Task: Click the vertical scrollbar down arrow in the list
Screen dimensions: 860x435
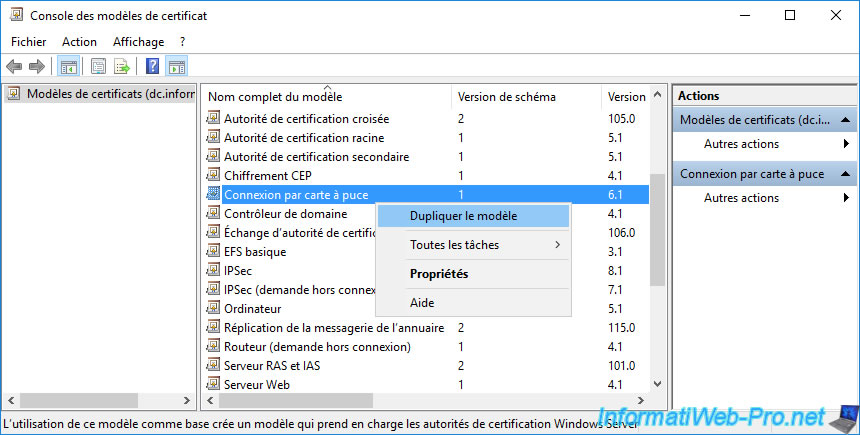Action: 657,384
